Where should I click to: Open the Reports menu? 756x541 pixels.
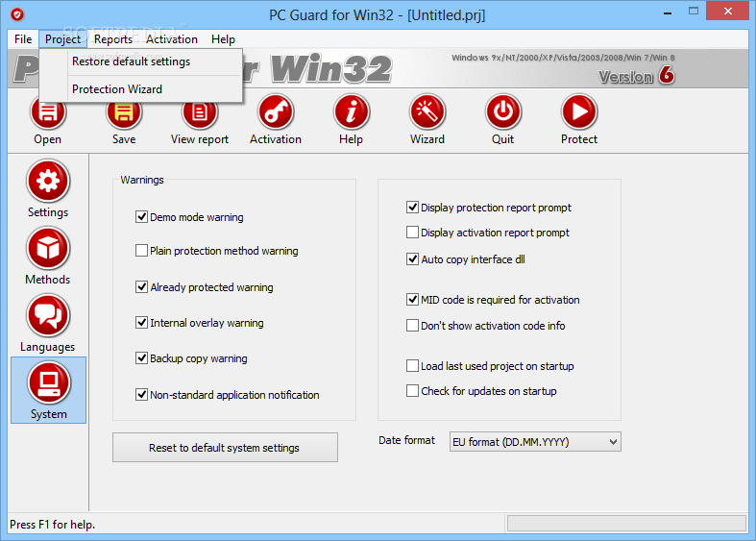[113, 39]
